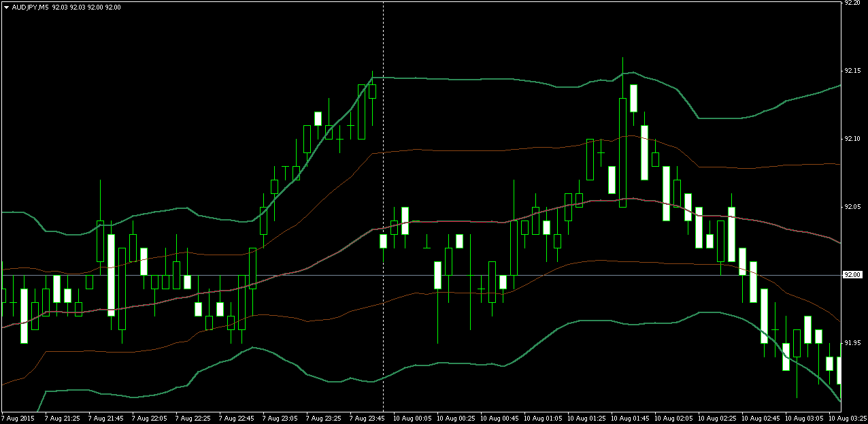Viewport: 868px width, 424px height.
Task: Click the highlighted 92.00 current price tag
Action: pyautogui.click(x=852, y=275)
